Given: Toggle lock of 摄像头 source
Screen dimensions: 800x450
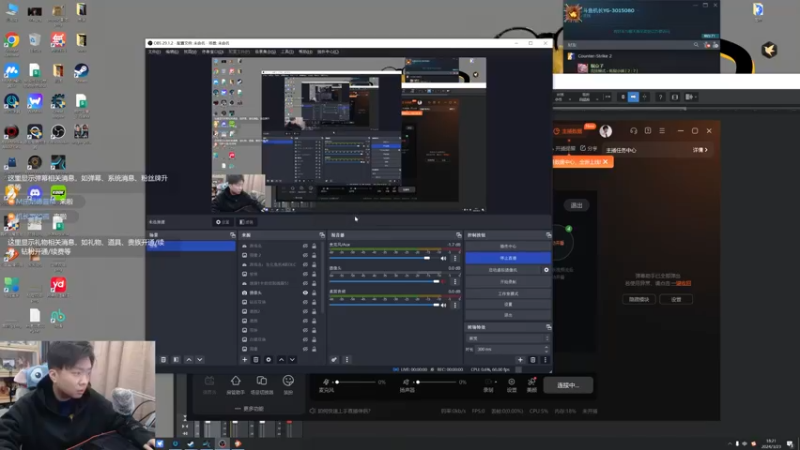Looking at the screenshot, I should click(x=314, y=293).
